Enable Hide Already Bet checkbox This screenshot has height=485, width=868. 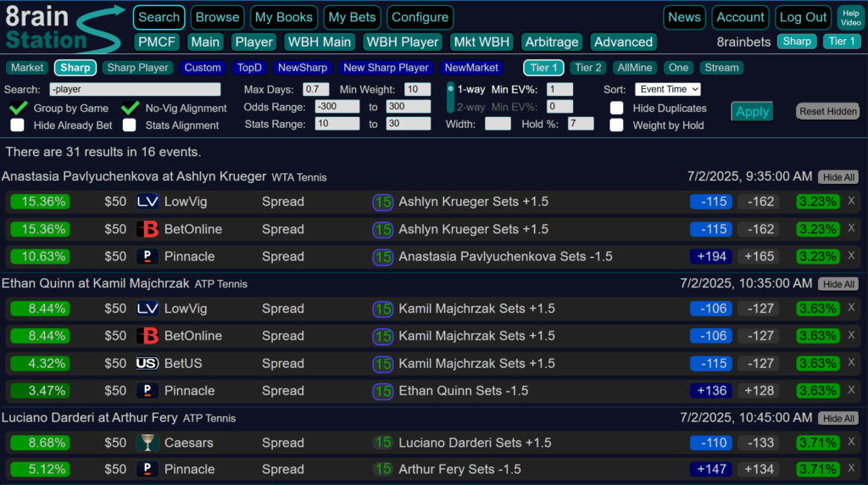point(17,125)
